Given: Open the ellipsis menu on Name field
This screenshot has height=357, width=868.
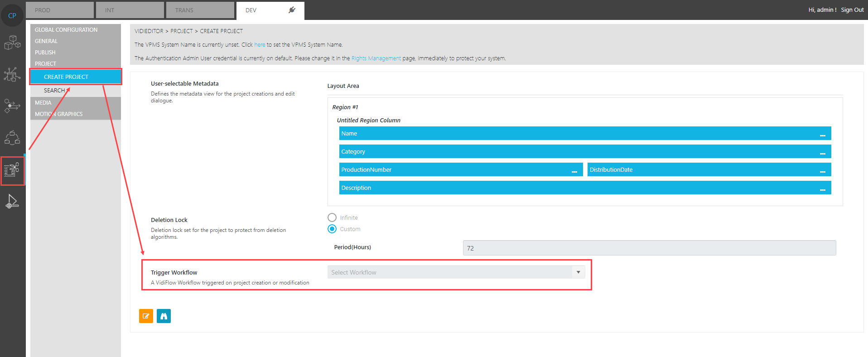Looking at the screenshot, I should pos(822,134).
